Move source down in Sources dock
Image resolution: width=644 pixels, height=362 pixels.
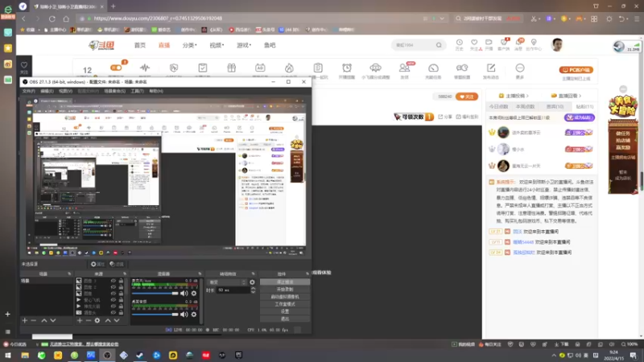click(117, 320)
